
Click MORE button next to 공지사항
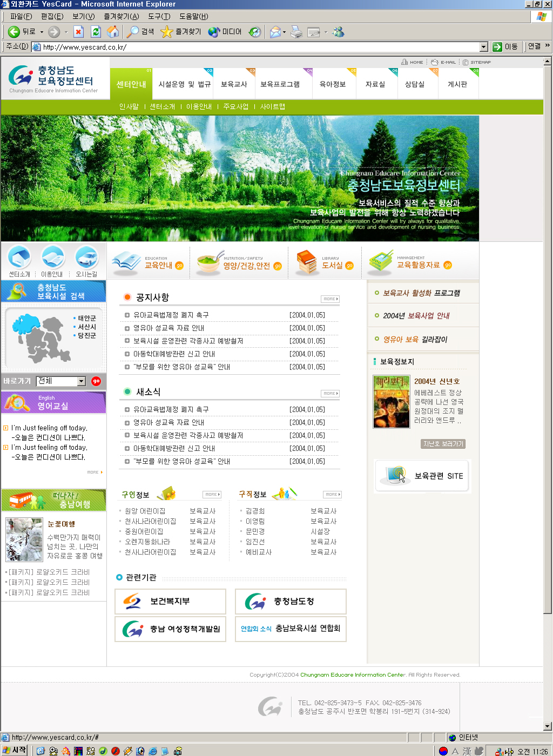click(x=330, y=299)
